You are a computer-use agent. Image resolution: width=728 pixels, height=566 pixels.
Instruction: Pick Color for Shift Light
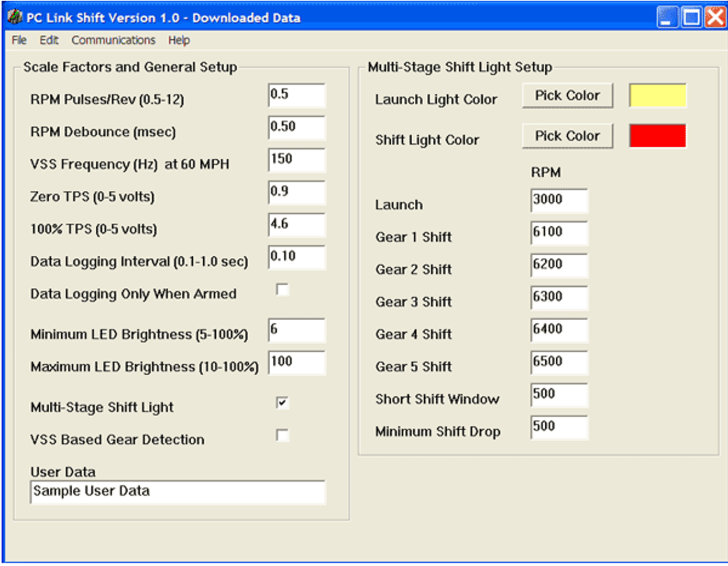tap(567, 136)
